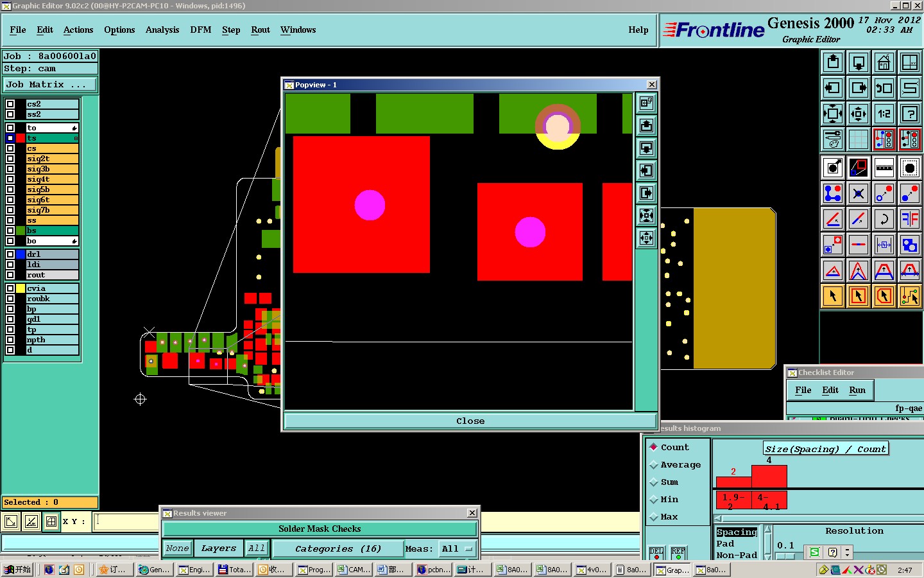The width and height of the screenshot is (924, 578).
Task: Open the Rout menu
Action: point(261,30)
